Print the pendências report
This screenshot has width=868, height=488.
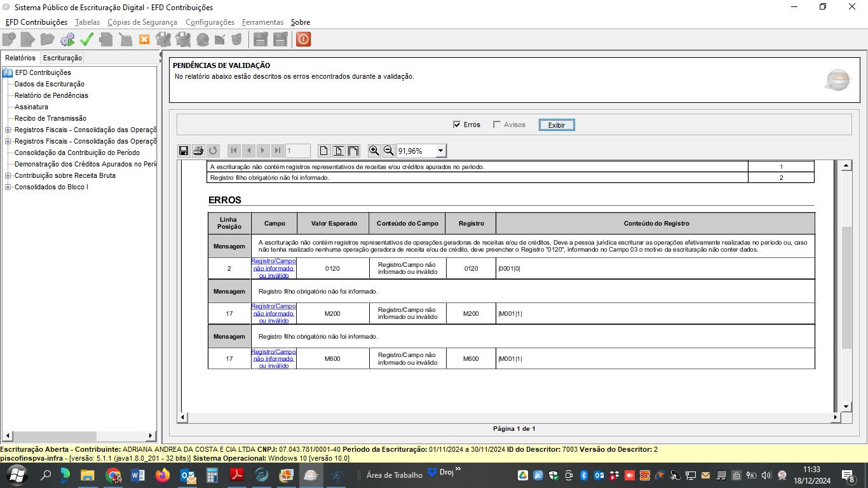[198, 151]
